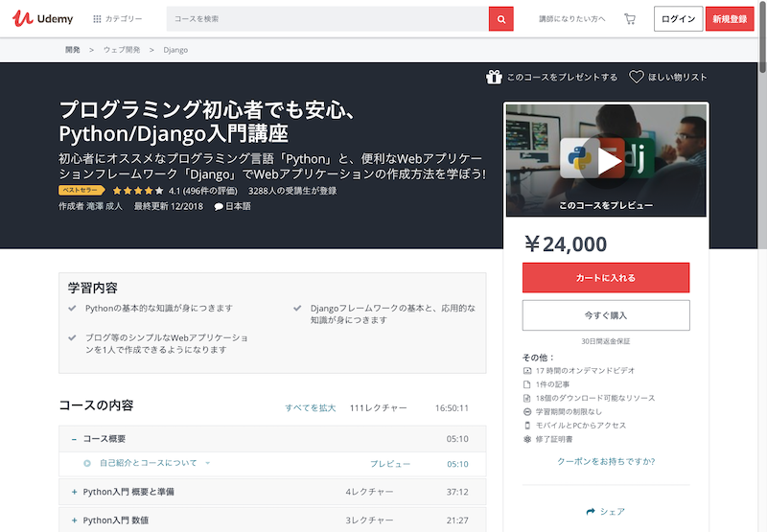Click the ¥24,000 price text
Viewport: 767px width, 532px height.
pos(566,244)
